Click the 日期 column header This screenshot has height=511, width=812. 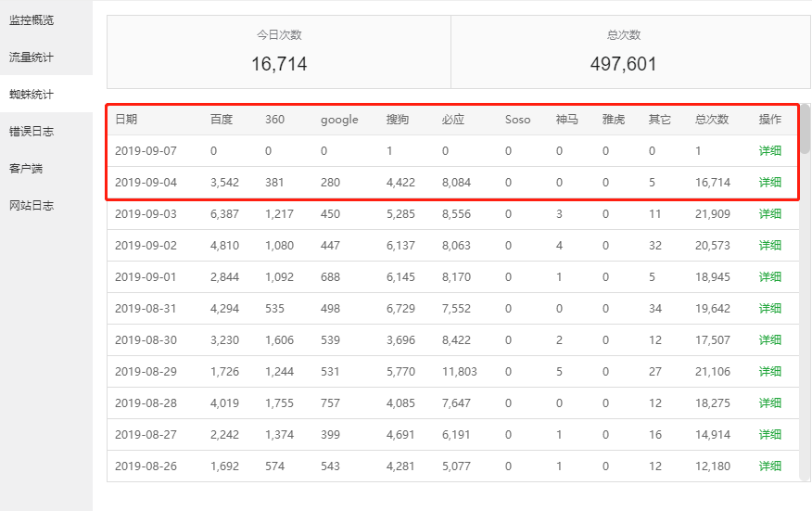(126, 120)
